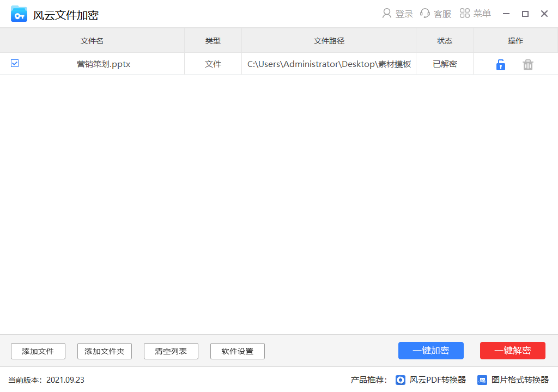The width and height of the screenshot is (558, 392).
Task: Click the 文件路径 column header
Action: (329, 41)
